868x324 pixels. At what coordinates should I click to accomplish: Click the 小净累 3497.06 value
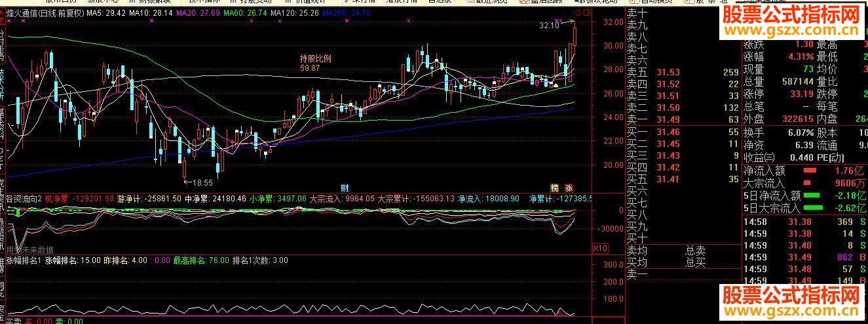(x=278, y=198)
